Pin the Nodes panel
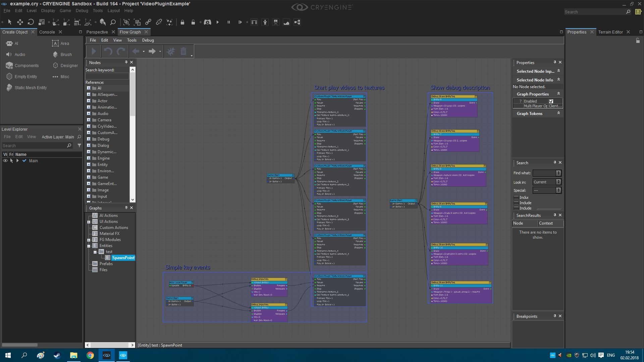Screen dimensions: 644x362 [x=126, y=62]
